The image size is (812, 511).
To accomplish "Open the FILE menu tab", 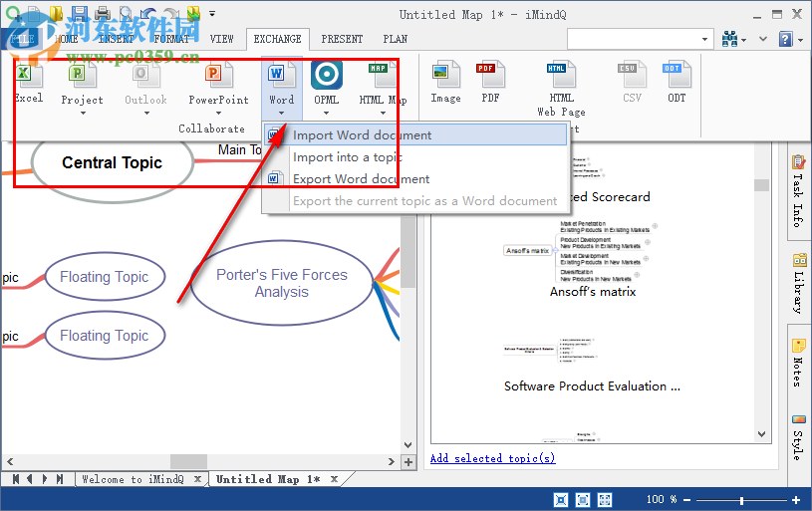I will [23, 39].
